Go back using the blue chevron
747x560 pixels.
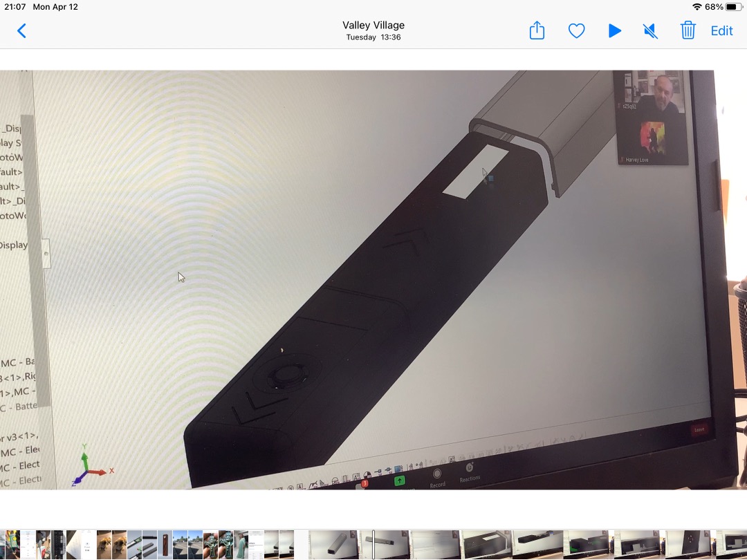(x=21, y=31)
